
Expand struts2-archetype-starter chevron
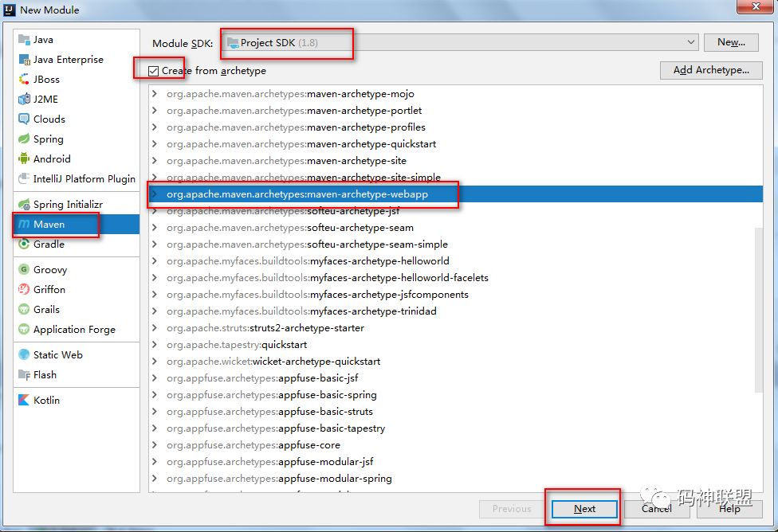pyautogui.click(x=155, y=328)
